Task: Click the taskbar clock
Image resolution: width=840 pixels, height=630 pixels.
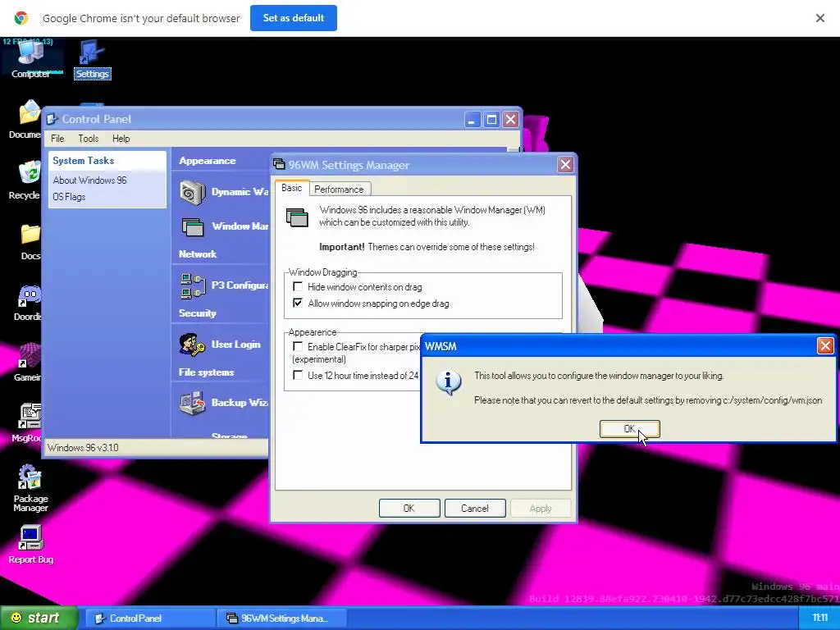Action: click(819, 619)
